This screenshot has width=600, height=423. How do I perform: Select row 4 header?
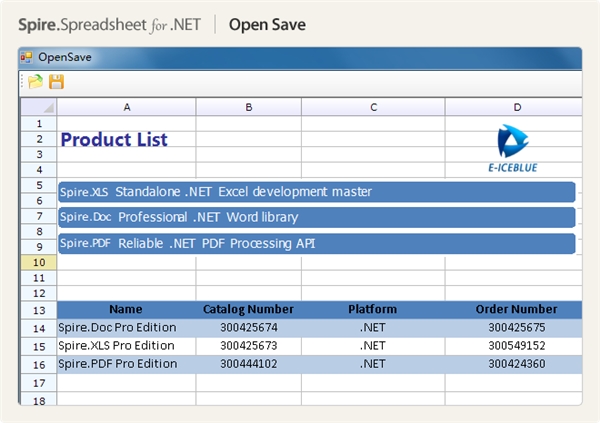click(x=39, y=170)
